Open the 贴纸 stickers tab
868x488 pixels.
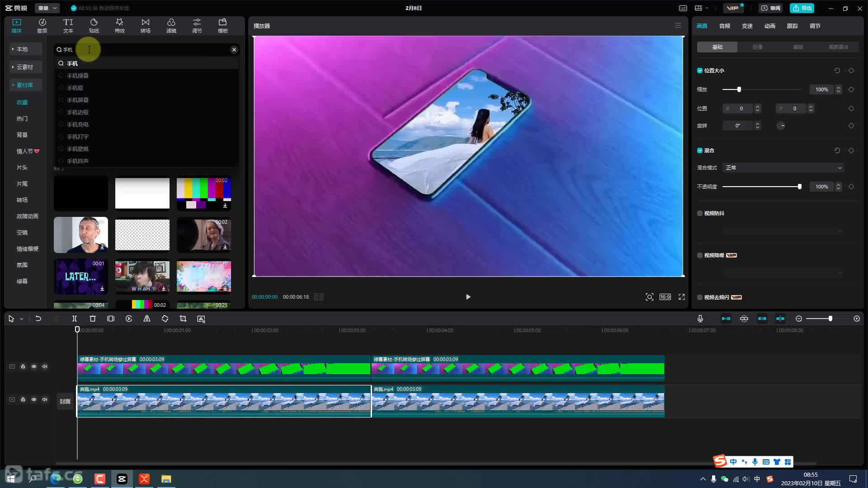pos(94,26)
